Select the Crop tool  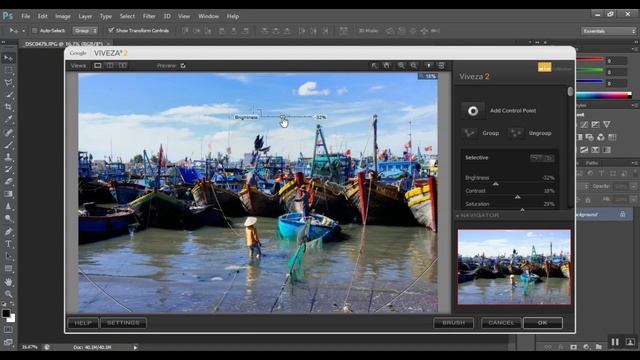tap(8, 107)
